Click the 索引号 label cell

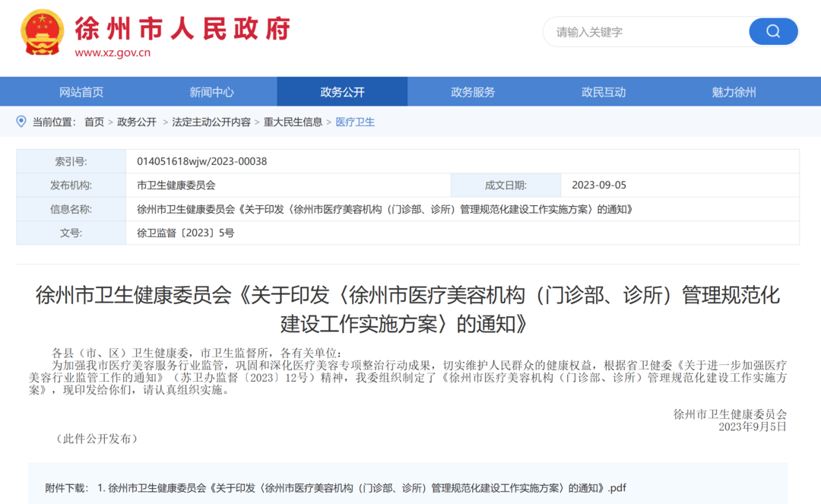[71, 161]
